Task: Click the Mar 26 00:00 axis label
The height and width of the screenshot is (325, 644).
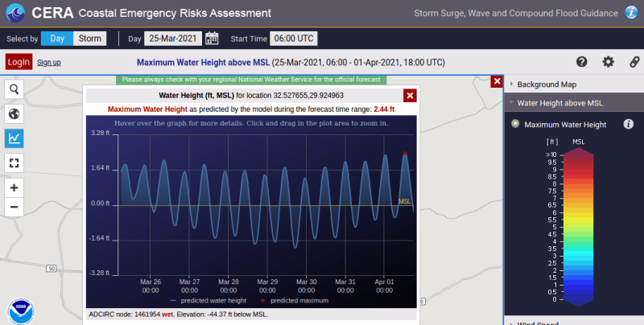Action: [x=151, y=286]
